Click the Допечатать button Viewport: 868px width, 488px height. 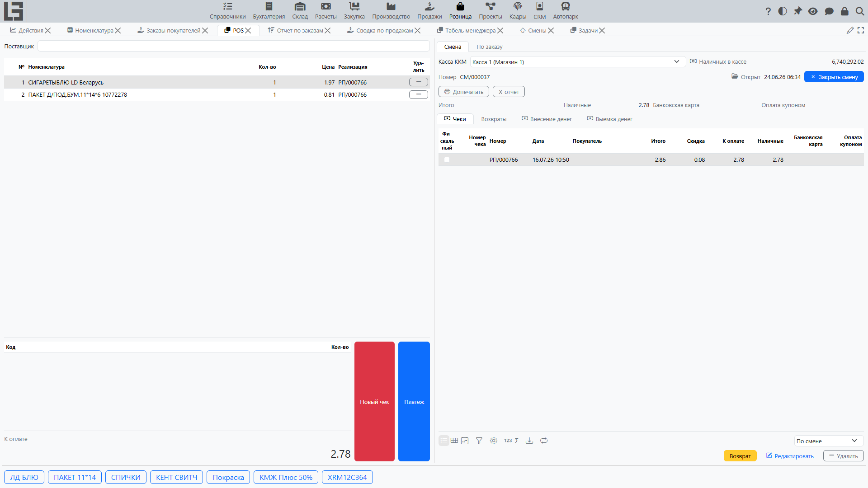tap(464, 92)
